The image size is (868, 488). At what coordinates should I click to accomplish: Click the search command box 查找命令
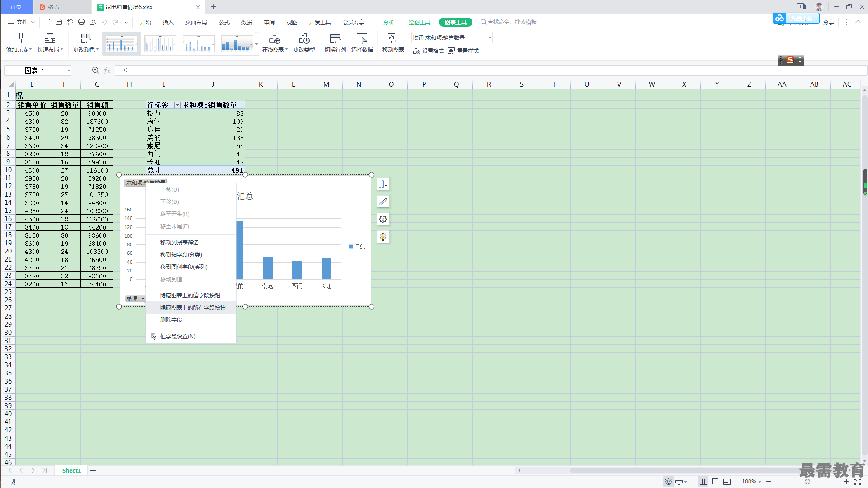pyautogui.click(x=509, y=22)
